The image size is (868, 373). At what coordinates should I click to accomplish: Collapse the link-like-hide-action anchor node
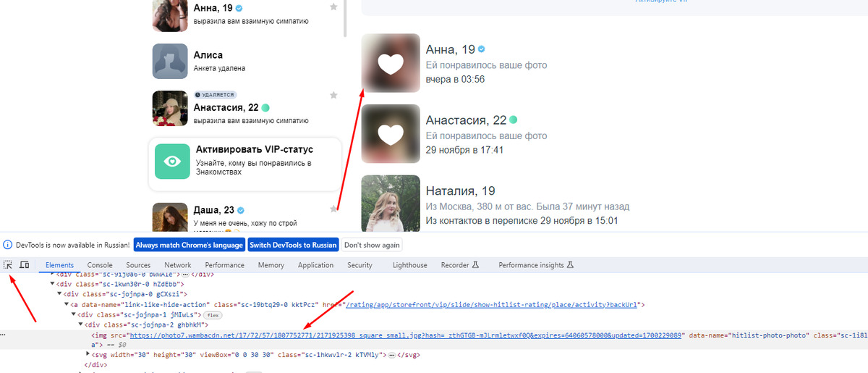coord(67,305)
